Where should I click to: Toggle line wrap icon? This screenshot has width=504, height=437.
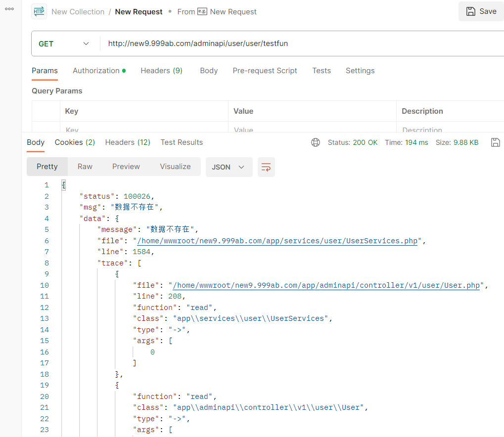[266, 167]
